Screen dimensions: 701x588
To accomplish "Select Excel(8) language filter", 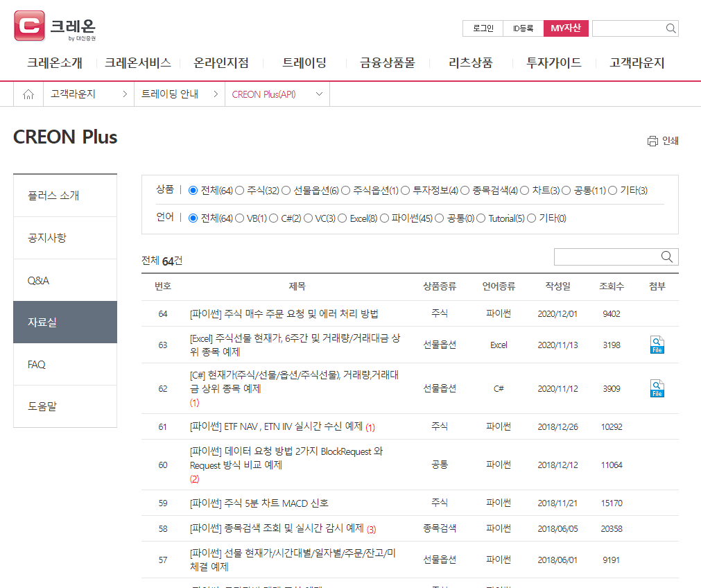I will [x=342, y=218].
